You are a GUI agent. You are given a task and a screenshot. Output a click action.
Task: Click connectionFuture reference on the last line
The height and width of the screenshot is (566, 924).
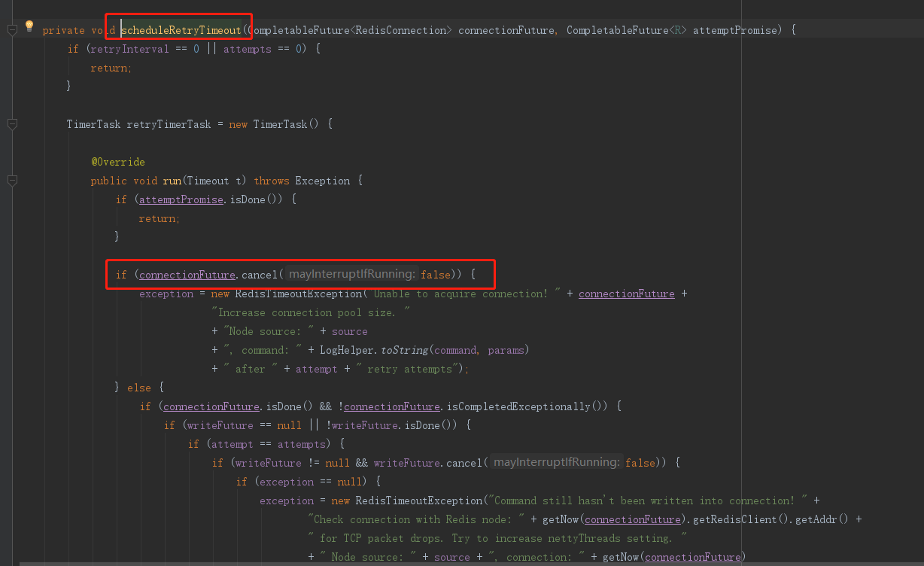pos(691,556)
